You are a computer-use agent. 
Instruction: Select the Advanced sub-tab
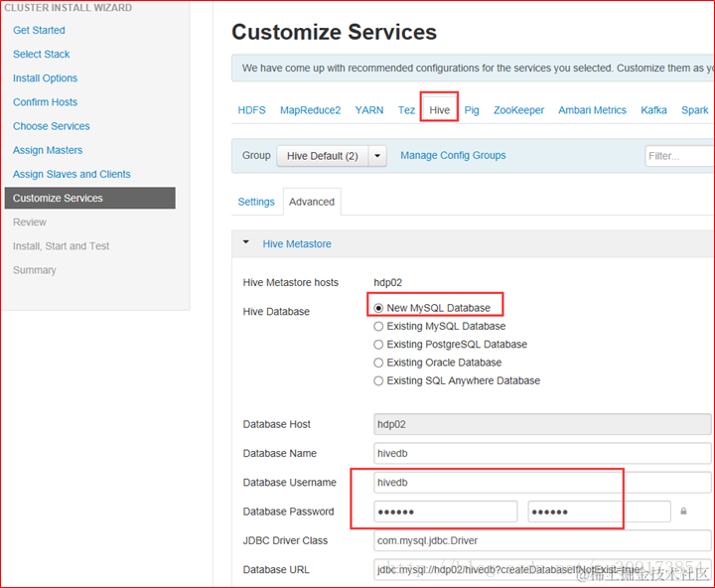312,202
